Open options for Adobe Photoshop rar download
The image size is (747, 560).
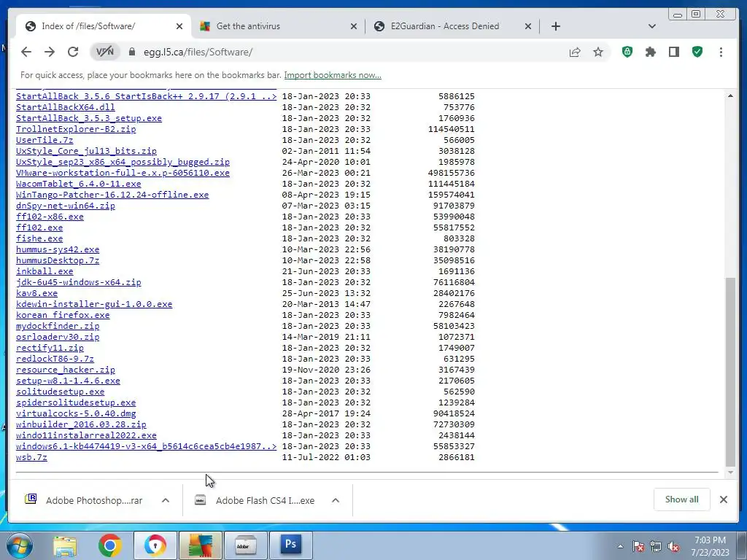[166, 500]
